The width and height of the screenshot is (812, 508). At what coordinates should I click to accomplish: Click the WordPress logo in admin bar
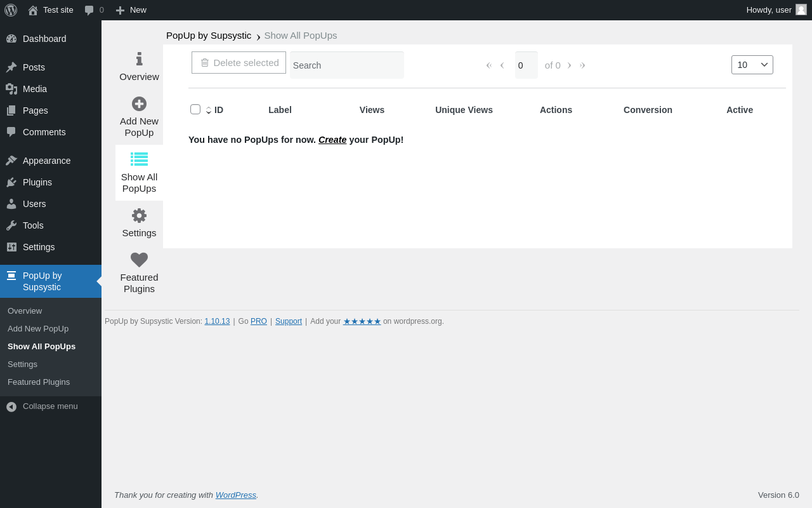11,10
